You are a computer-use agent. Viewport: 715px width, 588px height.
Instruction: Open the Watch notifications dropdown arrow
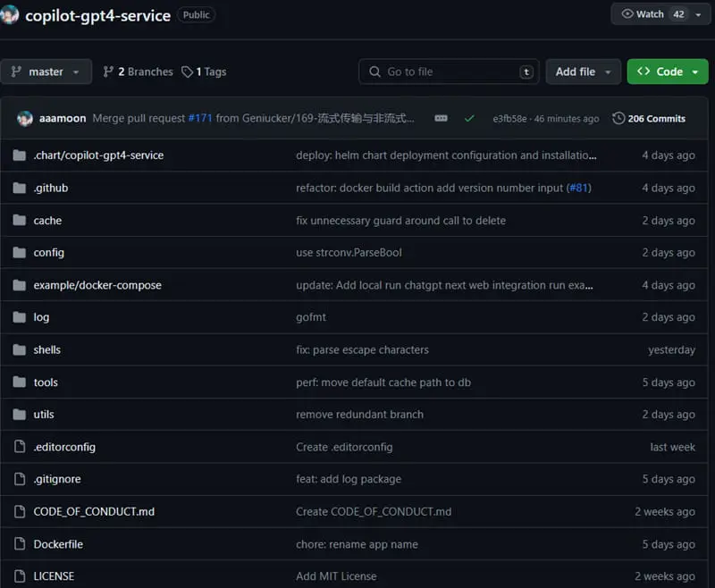pyautogui.click(x=697, y=14)
